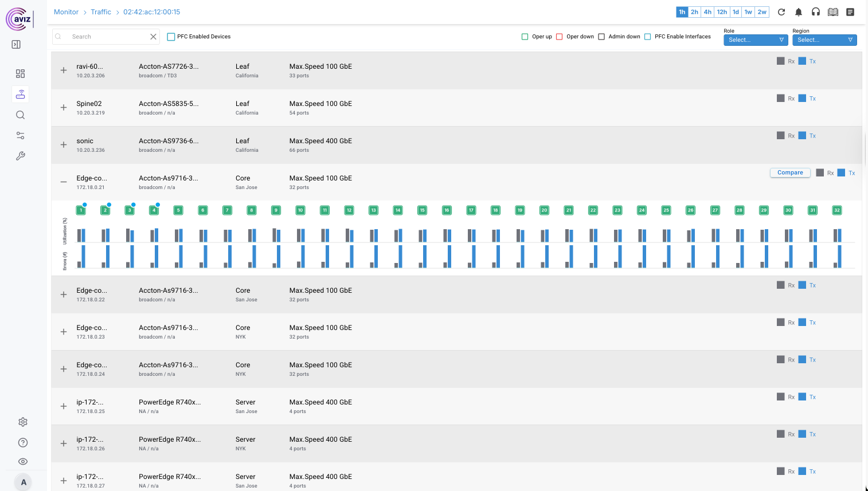
Task: Select the 1w time range tab
Action: point(748,12)
